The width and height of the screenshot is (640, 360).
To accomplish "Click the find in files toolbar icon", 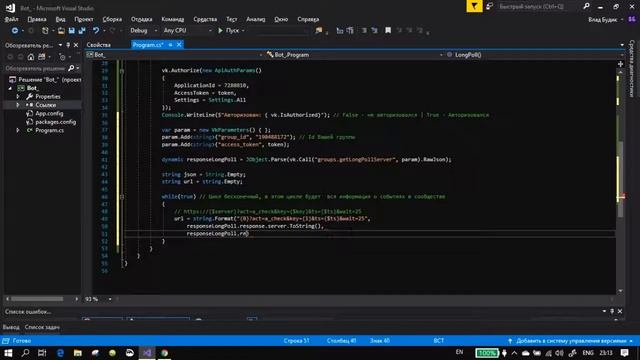I will coord(319,31).
